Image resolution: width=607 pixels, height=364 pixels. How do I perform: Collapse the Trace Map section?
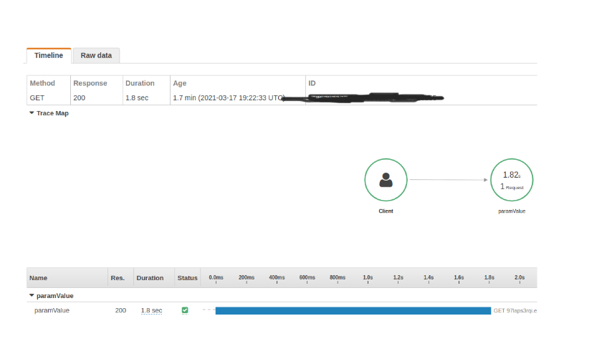32,113
